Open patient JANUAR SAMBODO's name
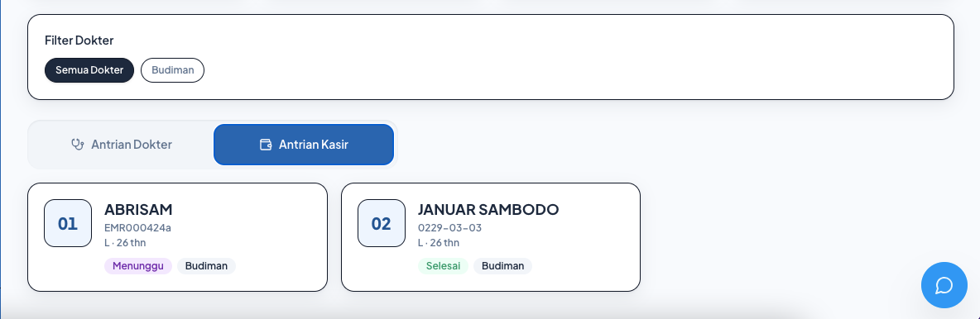 click(488, 209)
